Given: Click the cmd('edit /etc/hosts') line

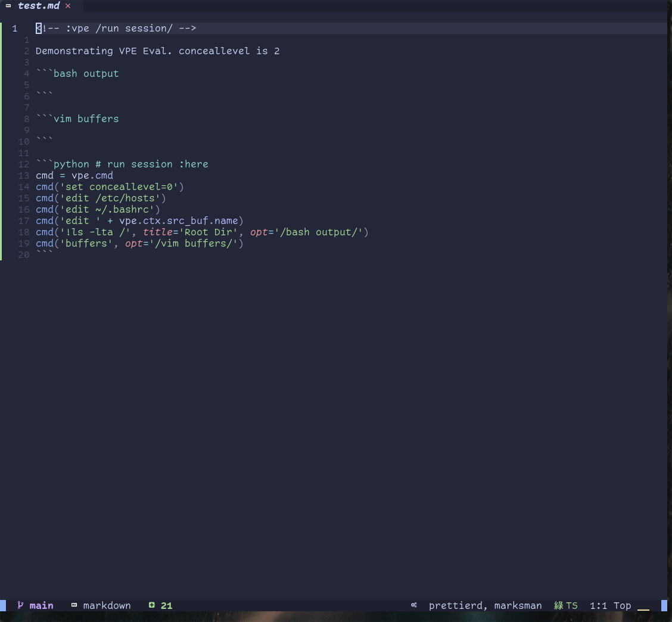Looking at the screenshot, I should coord(101,198).
